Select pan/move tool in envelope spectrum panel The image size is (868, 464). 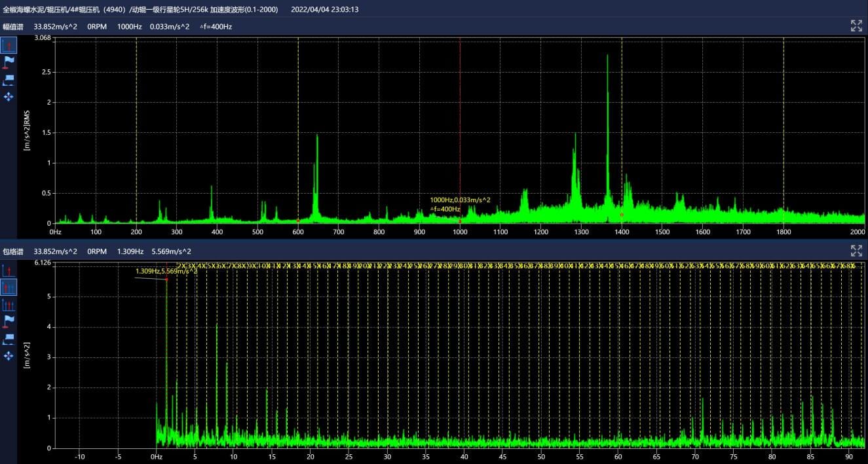(x=9, y=355)
